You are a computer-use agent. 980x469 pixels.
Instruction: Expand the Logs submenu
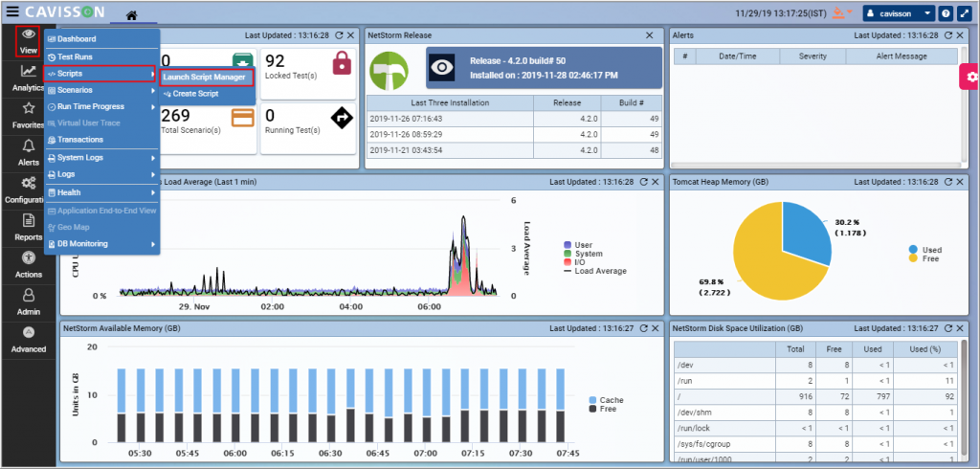coord(101,174)
